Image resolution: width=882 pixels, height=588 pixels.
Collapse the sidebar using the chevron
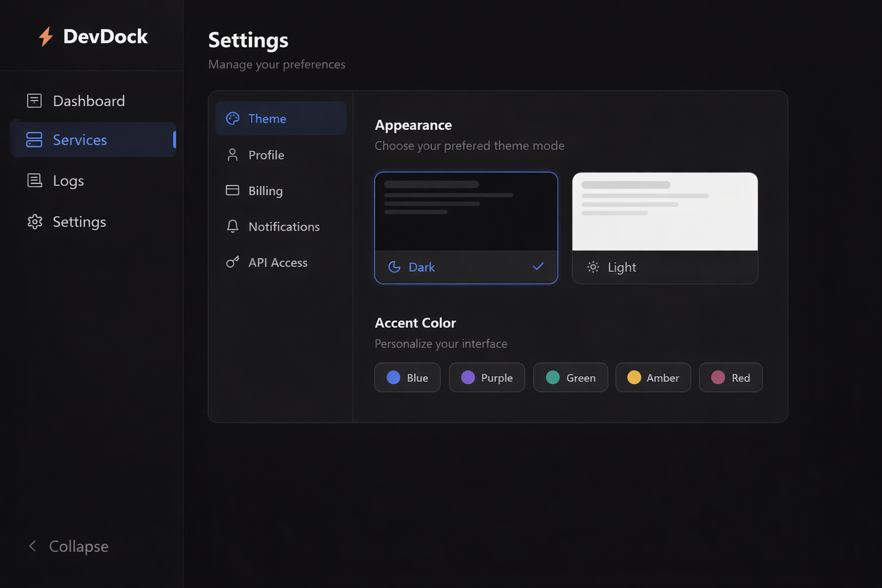(33, 546)
